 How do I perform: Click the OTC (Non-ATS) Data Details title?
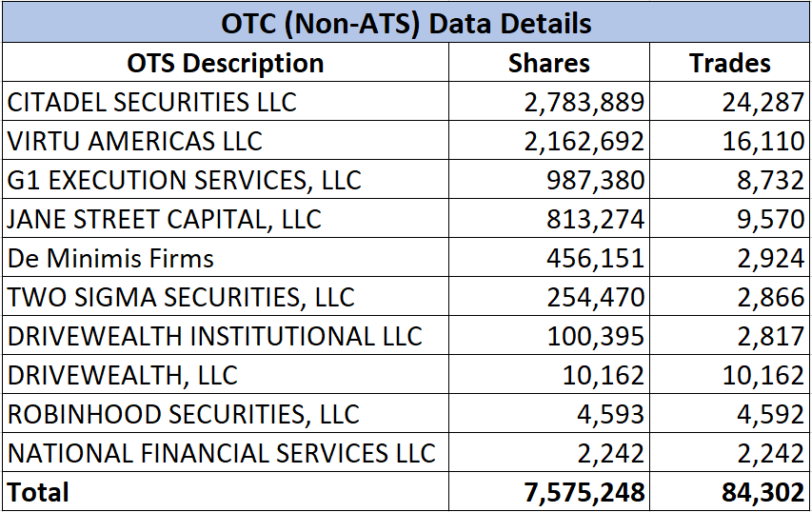406,22
